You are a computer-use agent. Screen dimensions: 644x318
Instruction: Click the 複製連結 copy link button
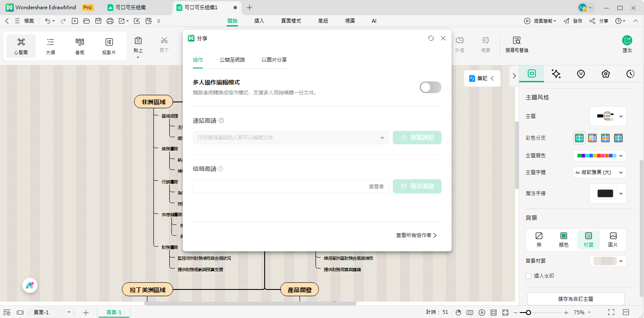pos(417,137)
